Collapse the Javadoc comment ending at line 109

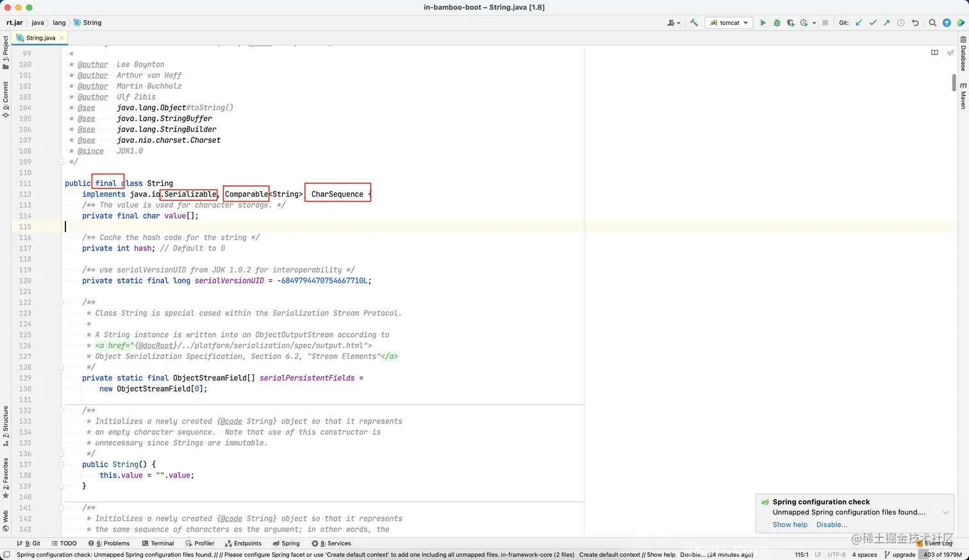click(x=62, y=161)
